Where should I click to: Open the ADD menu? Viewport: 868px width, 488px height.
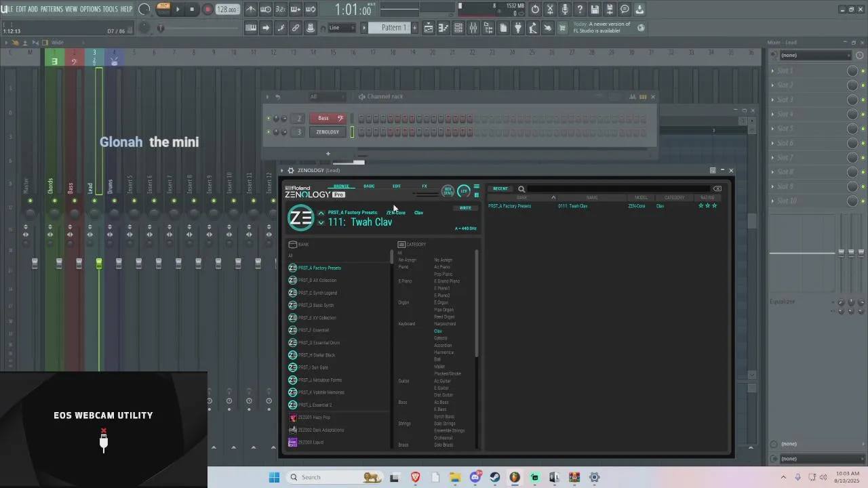(x=33, y=9)
